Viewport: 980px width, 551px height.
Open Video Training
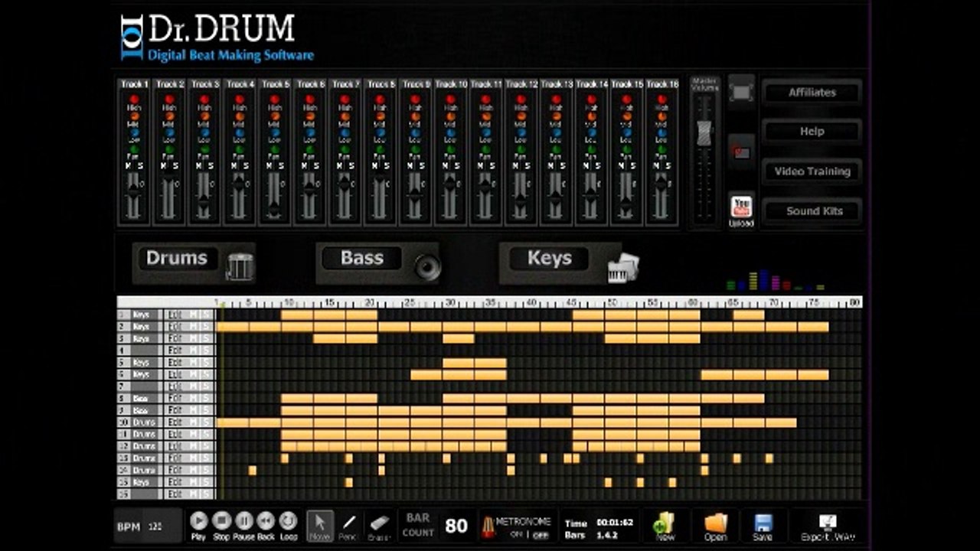coord(812,171)
